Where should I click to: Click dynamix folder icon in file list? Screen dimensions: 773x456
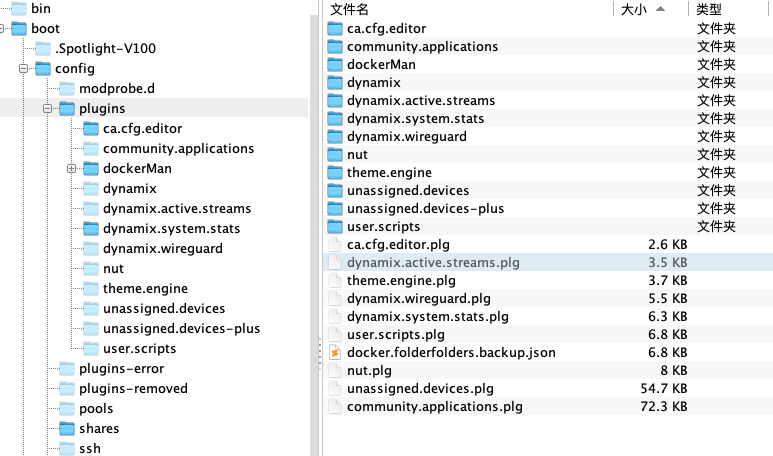coord(335,83)
